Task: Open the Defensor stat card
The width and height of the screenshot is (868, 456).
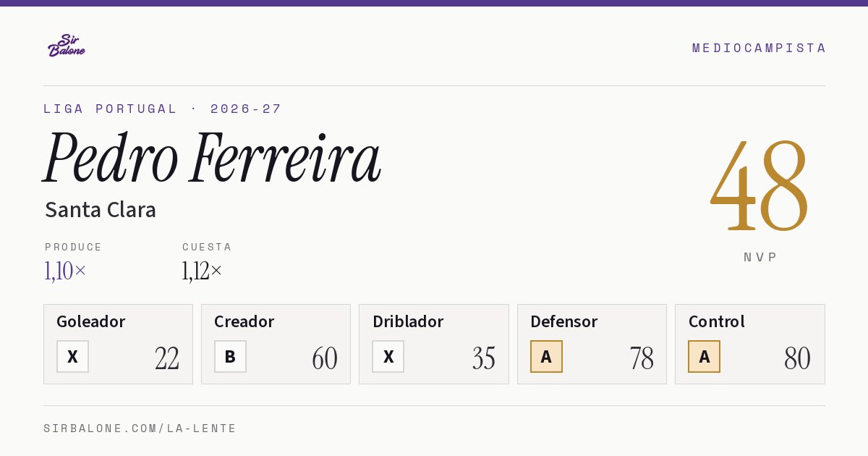Action: (592, 344)
